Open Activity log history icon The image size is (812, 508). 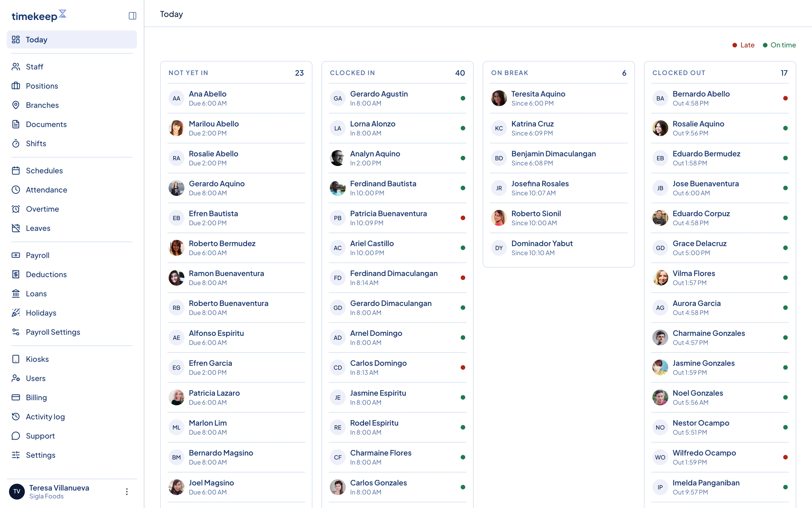[x=16, y=416]
